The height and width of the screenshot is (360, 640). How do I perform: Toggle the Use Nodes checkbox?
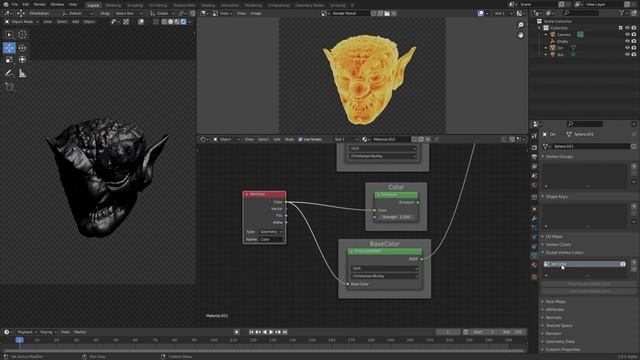tap(300, 140)
